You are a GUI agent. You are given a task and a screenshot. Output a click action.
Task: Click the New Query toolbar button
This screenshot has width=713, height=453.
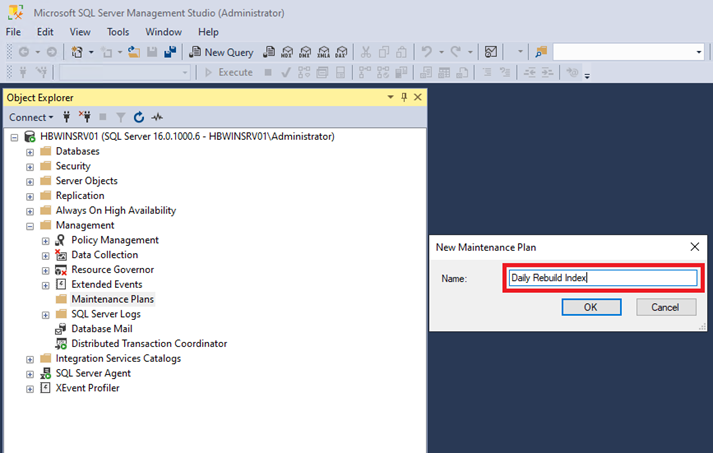pos(221,52)
